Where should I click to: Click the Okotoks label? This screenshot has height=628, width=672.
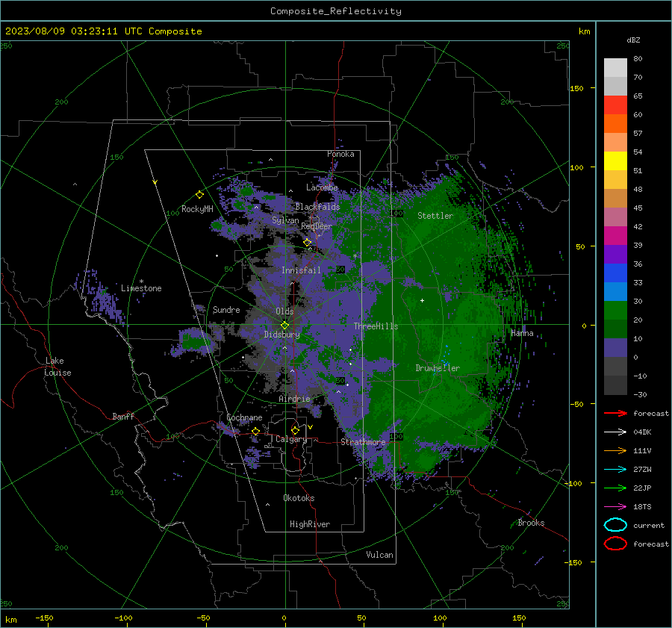coord(299,498)
